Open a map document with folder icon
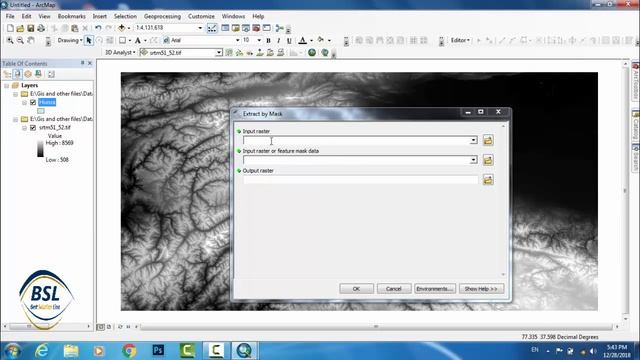Viewport: 640px width, 360px height. coord(20,28)
